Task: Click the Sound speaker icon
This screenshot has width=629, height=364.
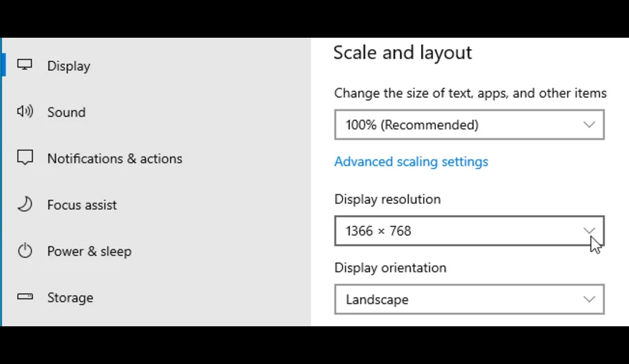Action: pyautogui.click(x=25, y=111)
